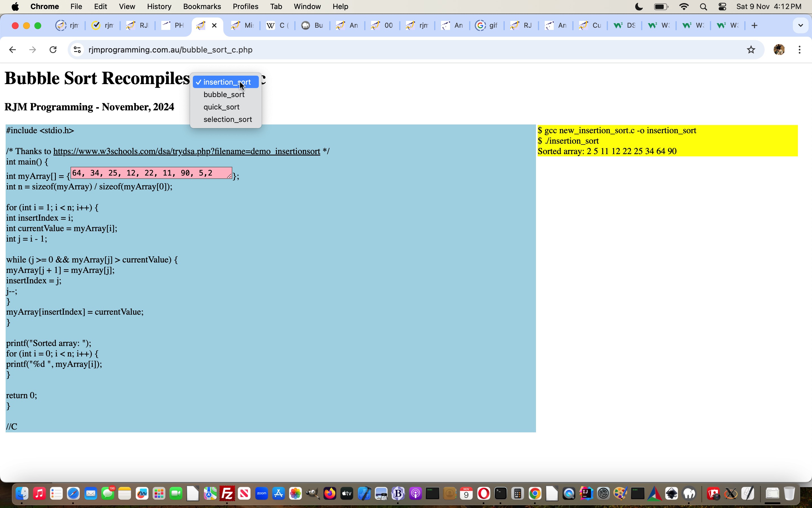The height and width of the screenshot is (508, 812).
Task: Choose insertion_sort in the dropdown list
Action: [226, 82]
